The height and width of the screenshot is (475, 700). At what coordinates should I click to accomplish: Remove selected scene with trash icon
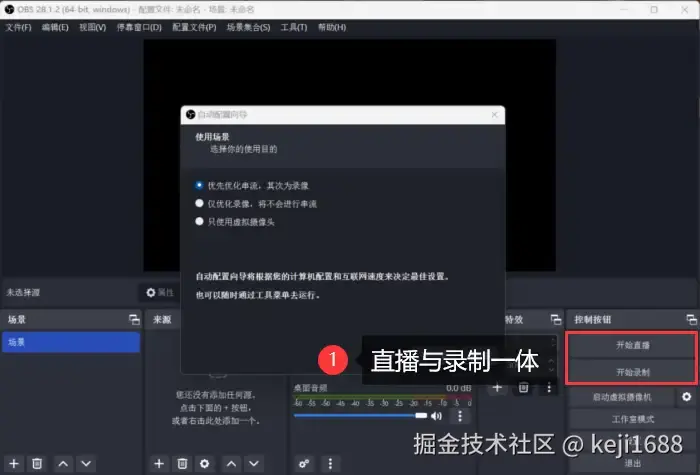click(38, 463)
